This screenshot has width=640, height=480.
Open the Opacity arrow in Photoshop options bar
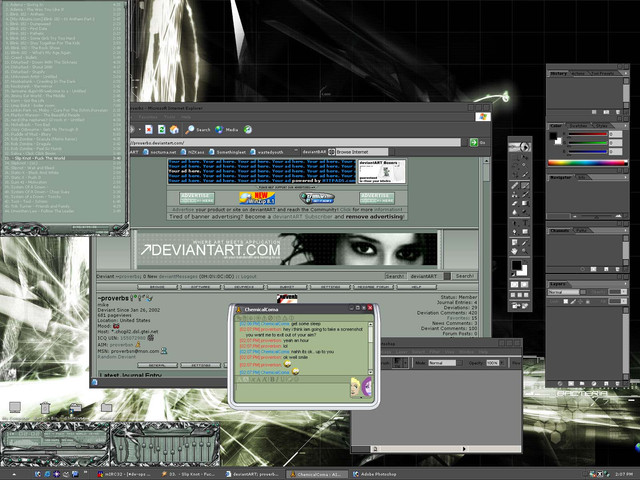click(502, 363)
